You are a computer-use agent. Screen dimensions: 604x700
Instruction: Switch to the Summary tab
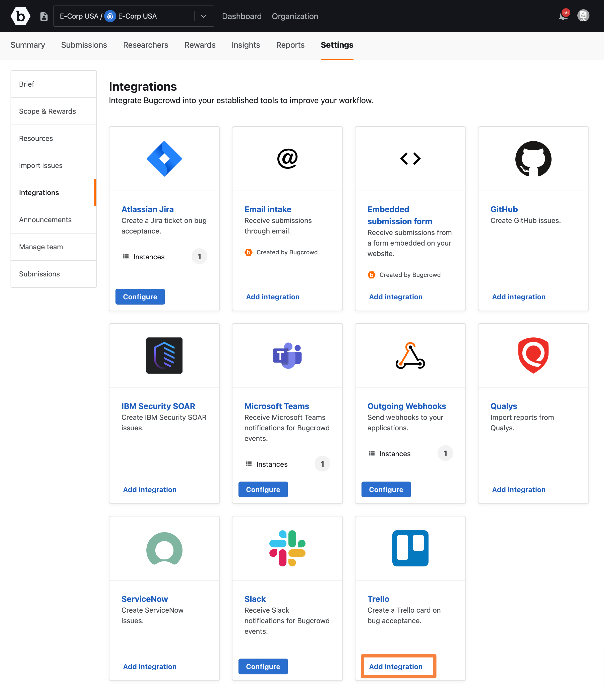click(x=28, y=45)
